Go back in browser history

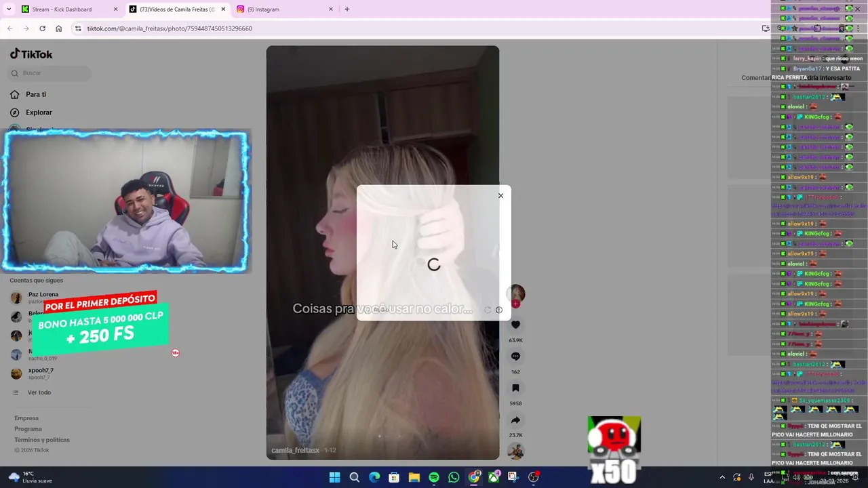pyautogui.click(x=9, y=28)
